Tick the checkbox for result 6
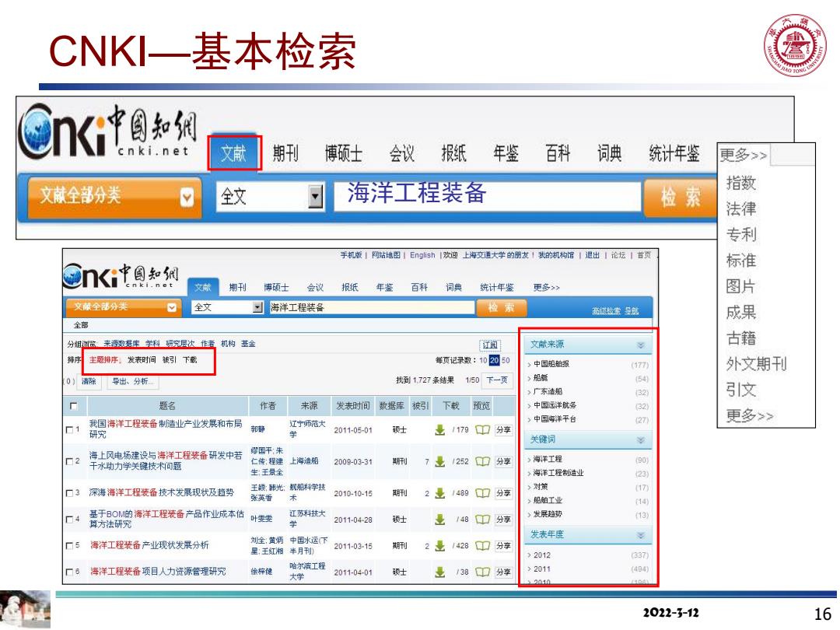Screen dimensions: 840x630 click(x=69, y=572)
